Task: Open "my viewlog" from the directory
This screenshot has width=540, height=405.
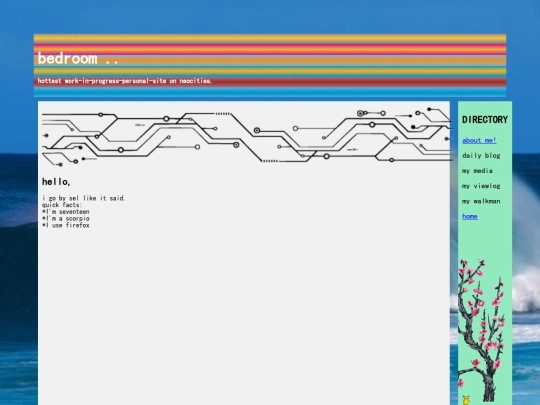Action: [481, 186]
